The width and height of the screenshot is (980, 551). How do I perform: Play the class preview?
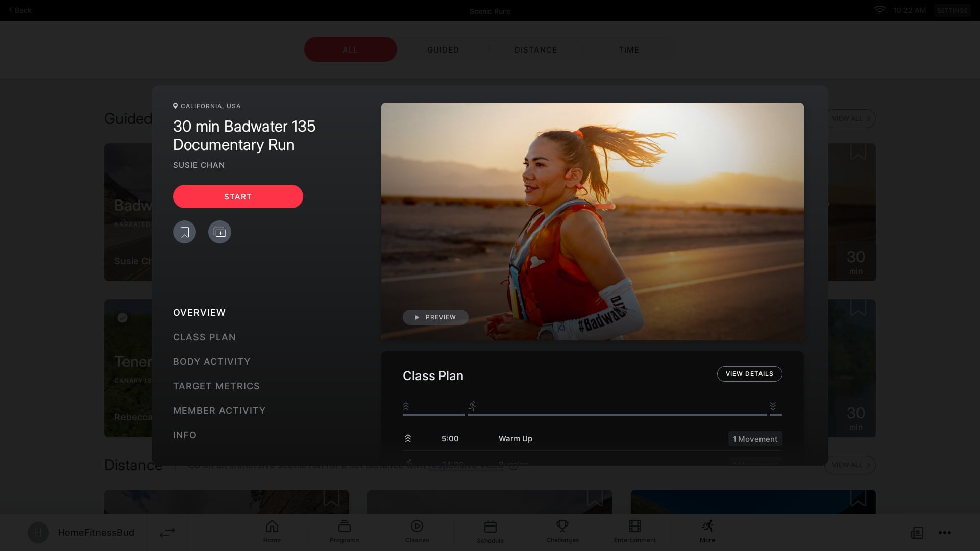click(x=435, y=317)
